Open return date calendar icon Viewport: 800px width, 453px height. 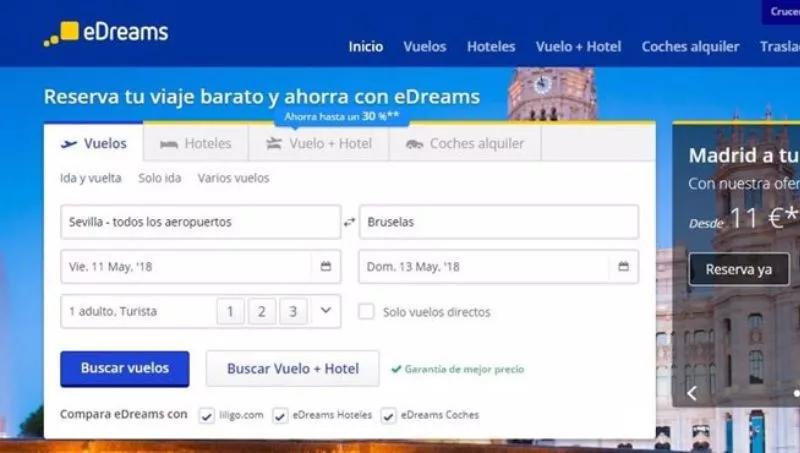tap(623, 267)
